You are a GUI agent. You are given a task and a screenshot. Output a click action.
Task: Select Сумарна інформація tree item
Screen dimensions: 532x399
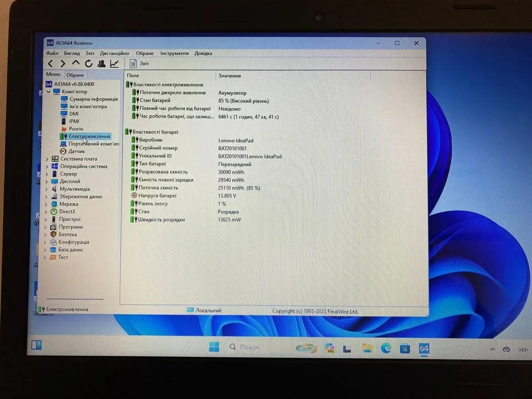pos(93,99)
